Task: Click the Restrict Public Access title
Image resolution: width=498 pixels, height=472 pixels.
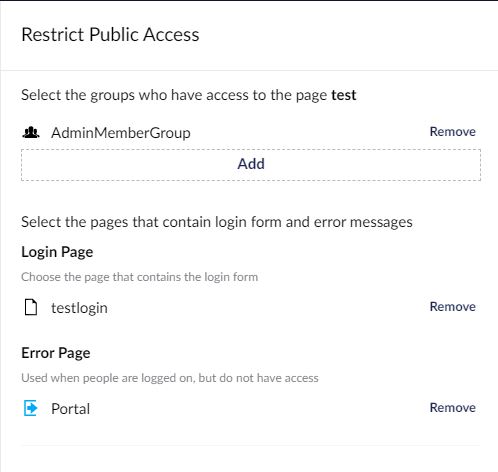Action: pos(110,35)
